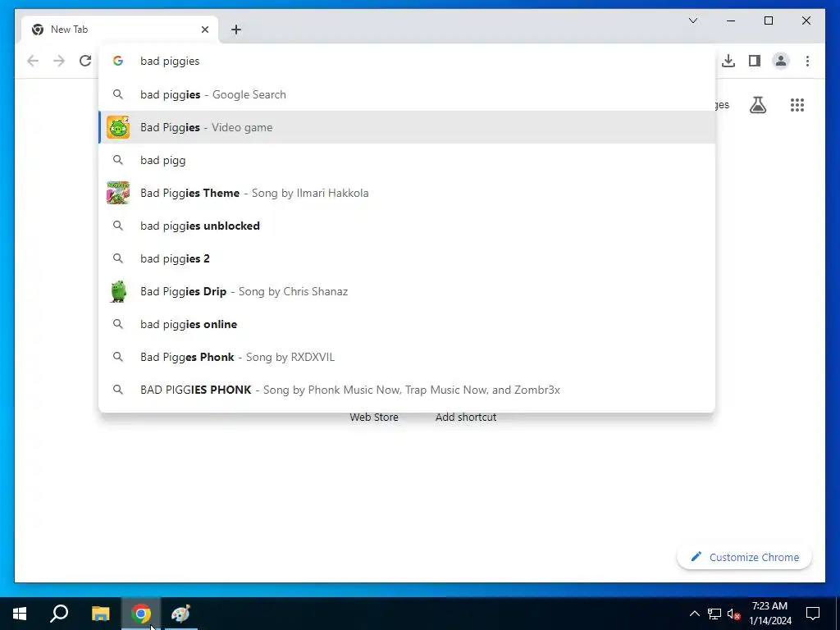Click the Bad Piggies game thumbnail

pyautogui.click(x=118, y=127)
